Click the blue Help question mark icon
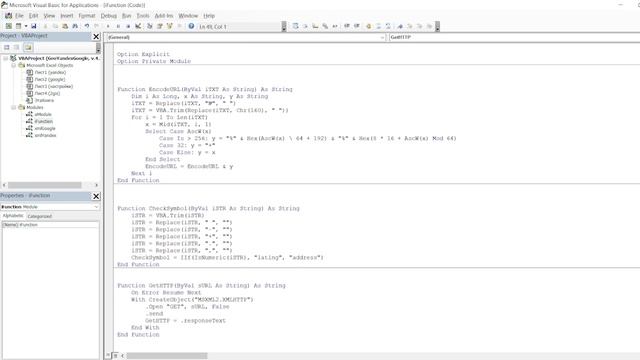Screen dimensions: 640x360 click(191, 26)
